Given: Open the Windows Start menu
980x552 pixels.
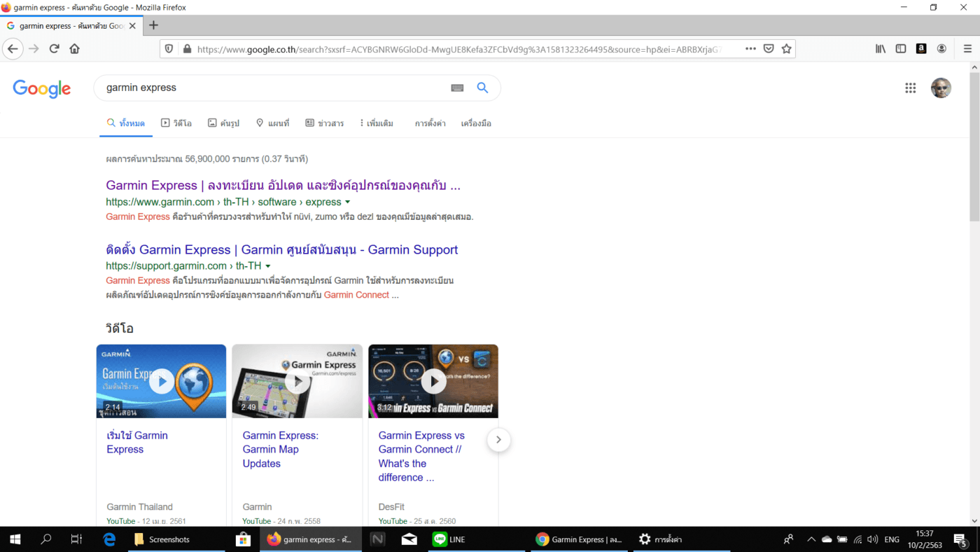Looking at the screenshot, I should 15,539.
